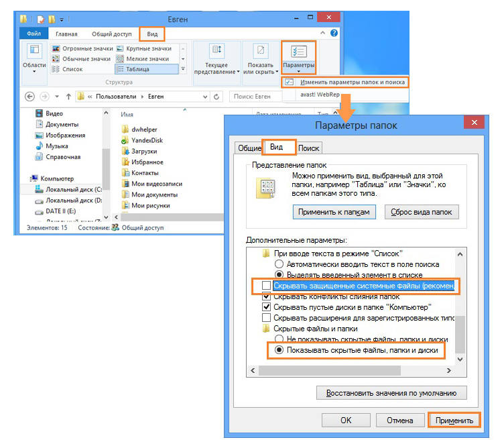
Task: Open the Поиск tab in Параметры папок
Action: point(308,148)
